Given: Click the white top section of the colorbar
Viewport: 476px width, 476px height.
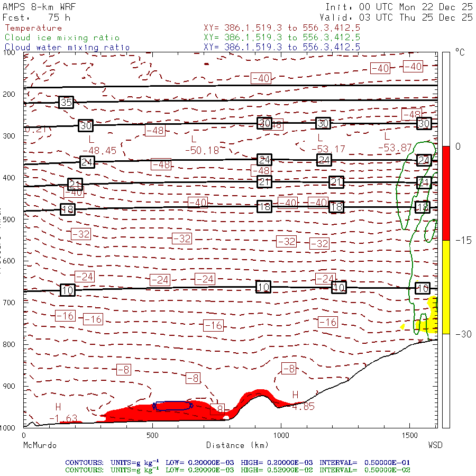Looking at the screenshot, I should (x=446, y=99).
